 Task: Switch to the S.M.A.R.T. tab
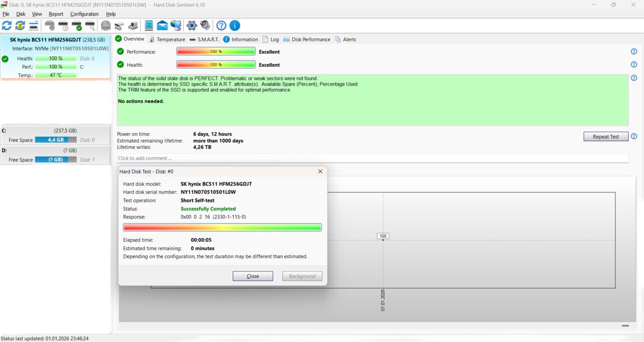coord(204,40)
